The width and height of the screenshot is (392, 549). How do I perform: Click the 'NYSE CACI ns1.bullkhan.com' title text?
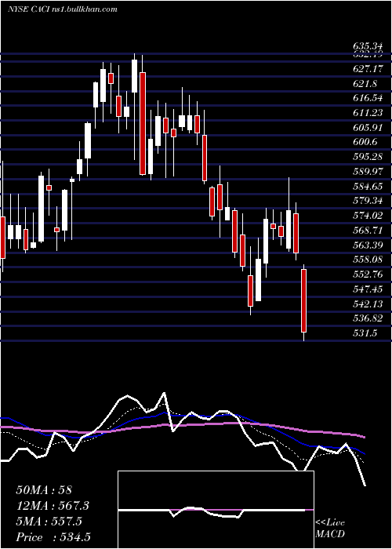coord(62,9)
